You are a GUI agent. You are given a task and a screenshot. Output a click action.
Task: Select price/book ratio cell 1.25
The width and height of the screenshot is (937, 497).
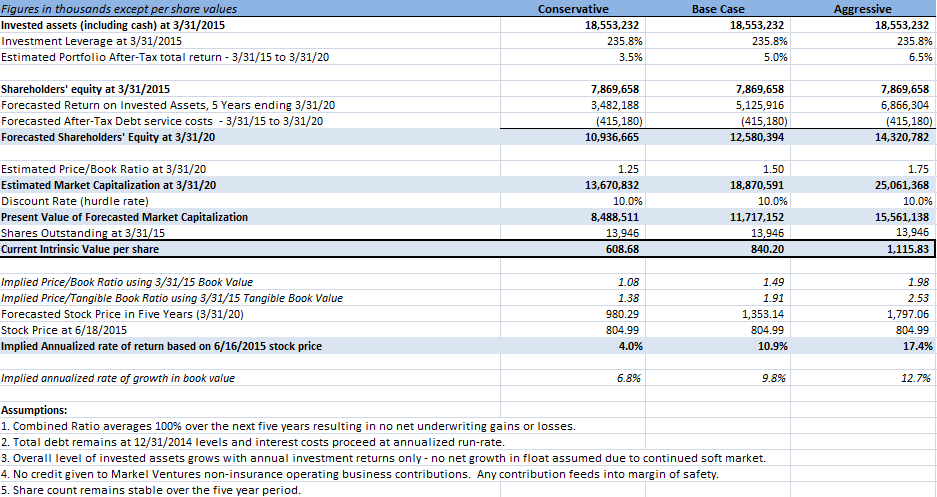(630, 169)
